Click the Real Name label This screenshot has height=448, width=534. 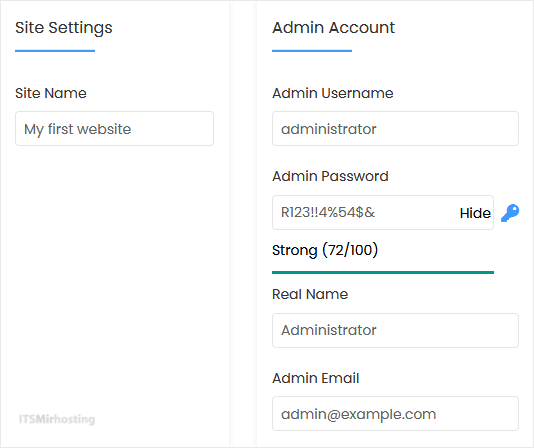click(x=310, y=294)
